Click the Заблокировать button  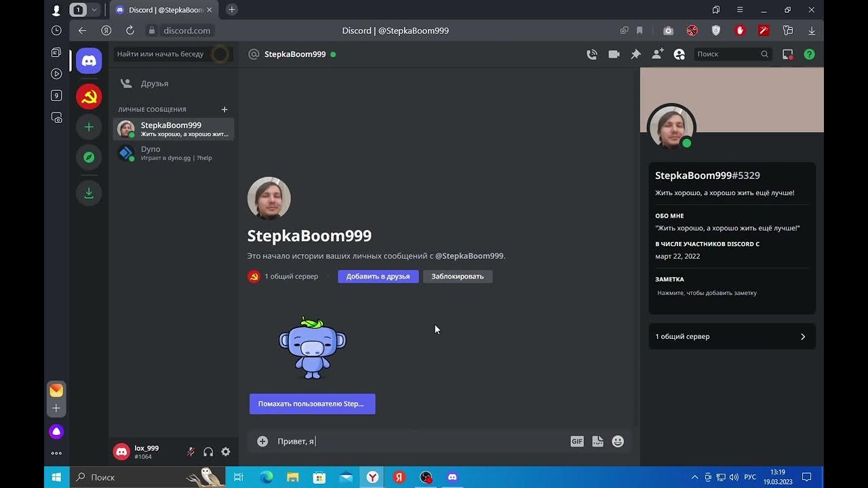pyautogui.click(x=458, y=277)
